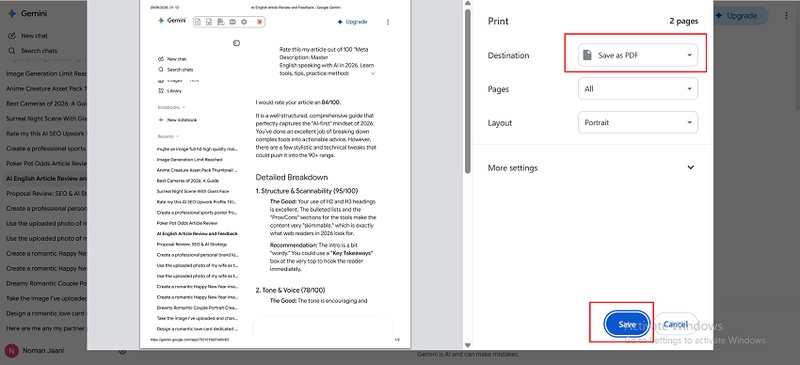Click the Noman Jaani account name
Image resolution: width=800 pixels, height=365 pixels.
43,351
